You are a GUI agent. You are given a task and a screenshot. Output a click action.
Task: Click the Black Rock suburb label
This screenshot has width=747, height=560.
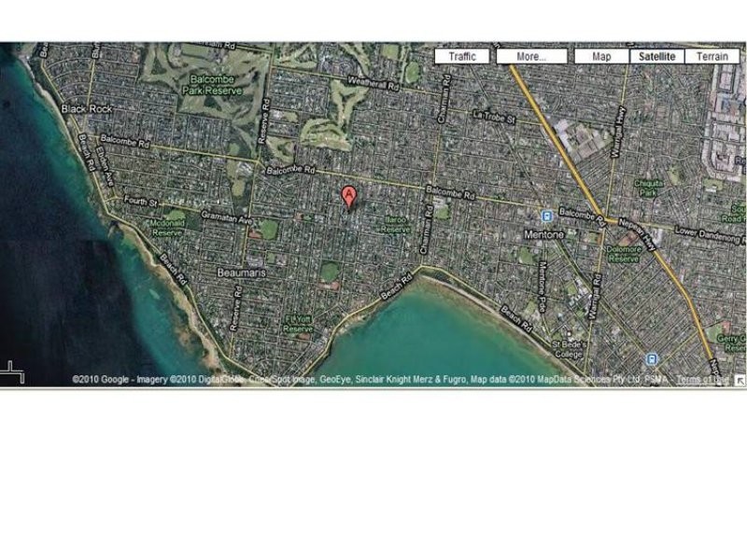(x=86, y=109)
